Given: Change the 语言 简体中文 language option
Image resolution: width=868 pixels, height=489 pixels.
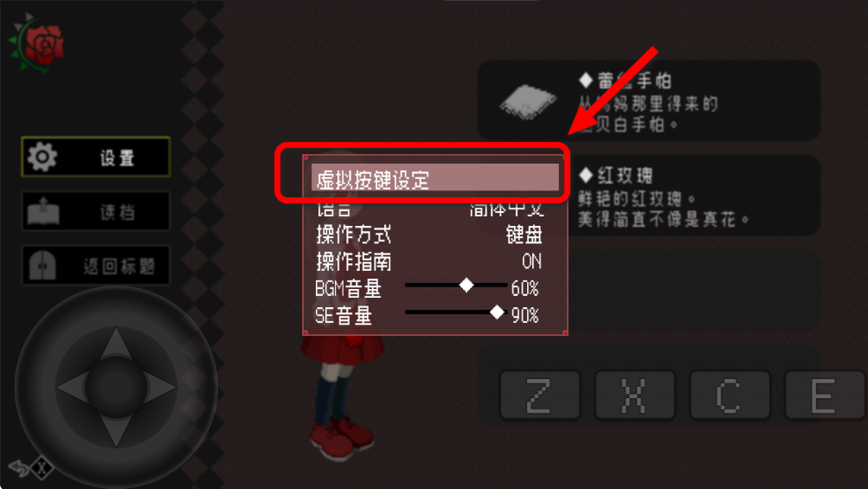Looking at the screenshot, I should [428, 210].
